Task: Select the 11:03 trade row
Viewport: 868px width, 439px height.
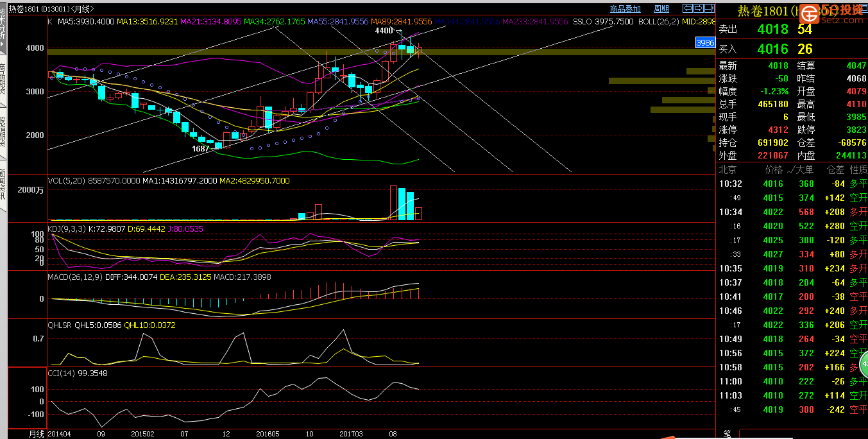Action: 792,395
